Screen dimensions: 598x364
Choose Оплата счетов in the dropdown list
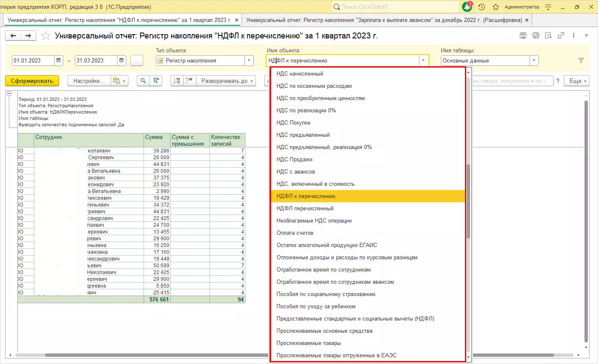(295, 233)
